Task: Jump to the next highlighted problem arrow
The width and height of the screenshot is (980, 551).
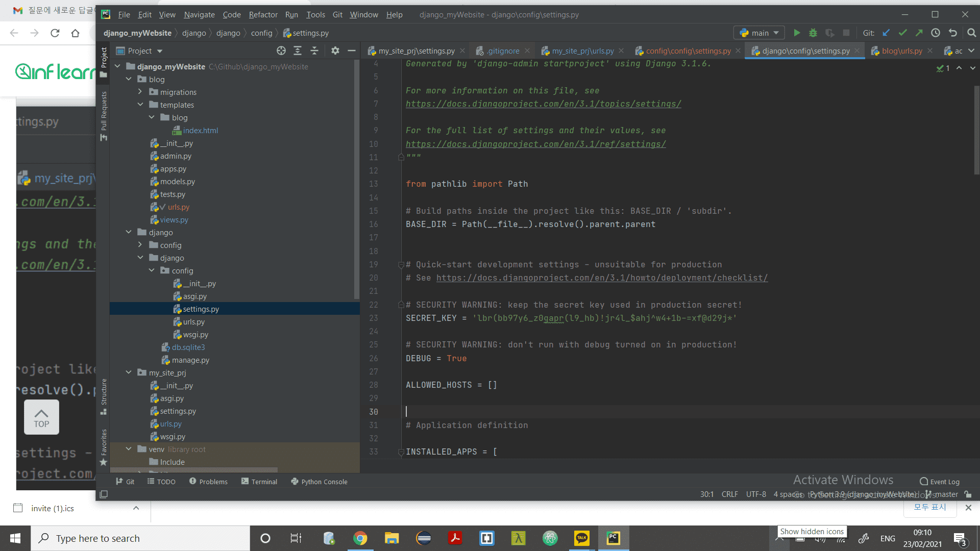Action: click(973, 68)
